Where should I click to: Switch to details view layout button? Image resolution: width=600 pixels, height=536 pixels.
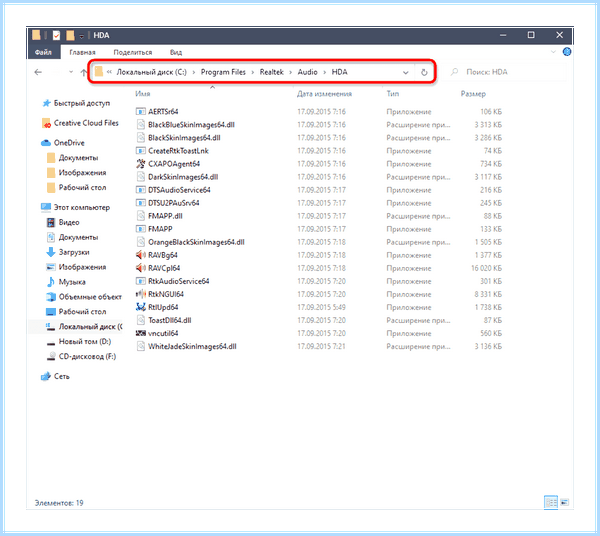[x=551, y=502]
